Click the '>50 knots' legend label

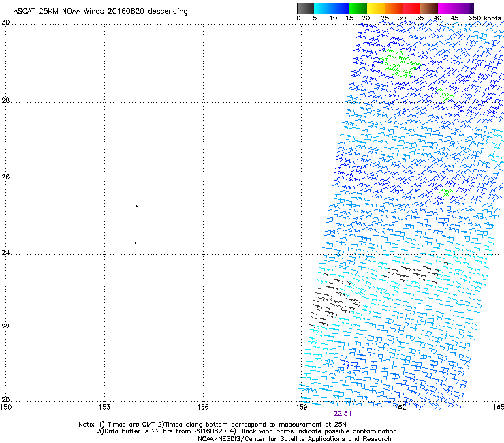tap(484, 18)
